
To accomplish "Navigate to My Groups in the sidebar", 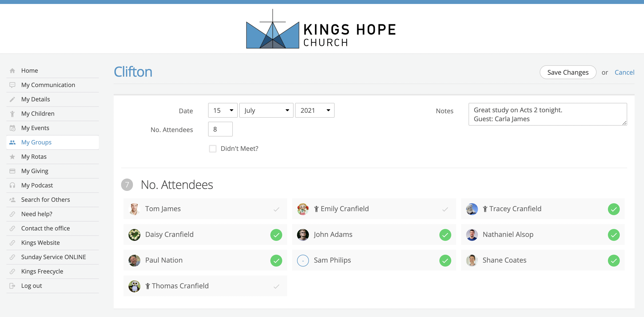I will 36,142.
